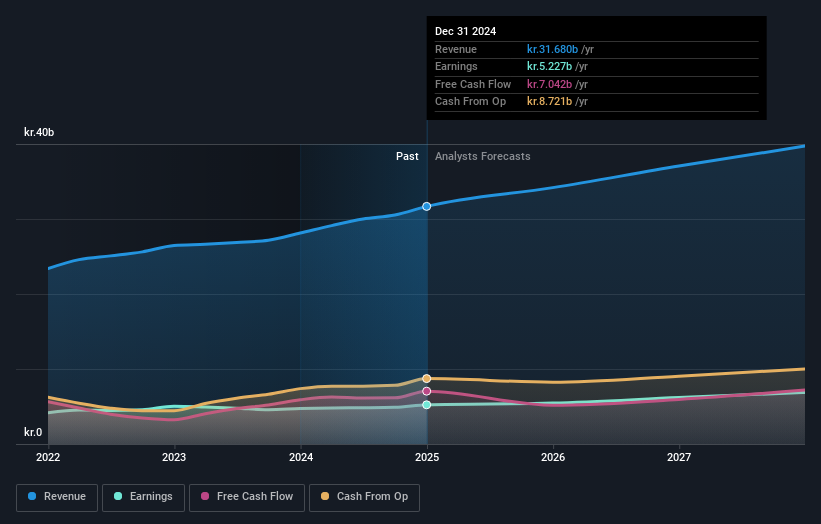821x524 pixels.
Task: Click the 2022 x-axis label
Action: click(x=48, y=457)
